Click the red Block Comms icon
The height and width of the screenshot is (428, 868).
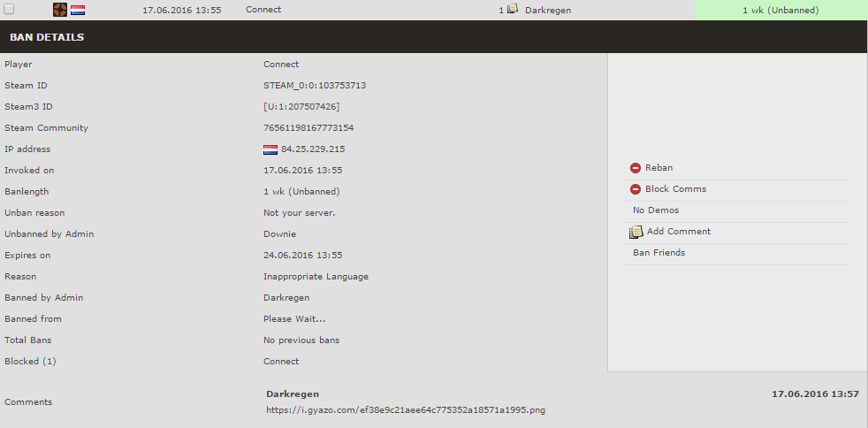pyautogui.click(x=636, y=189)
